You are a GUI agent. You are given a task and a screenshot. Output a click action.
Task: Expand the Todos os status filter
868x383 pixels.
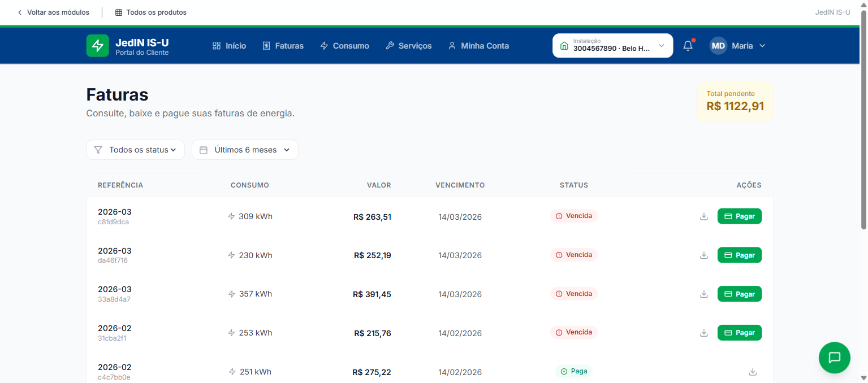click(x=136, y=150)
